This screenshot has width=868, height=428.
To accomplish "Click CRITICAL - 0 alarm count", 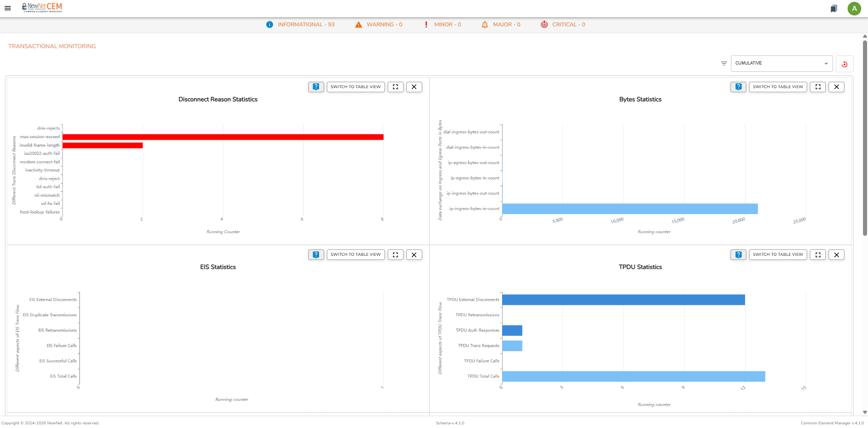I will [x=569, y=25].
